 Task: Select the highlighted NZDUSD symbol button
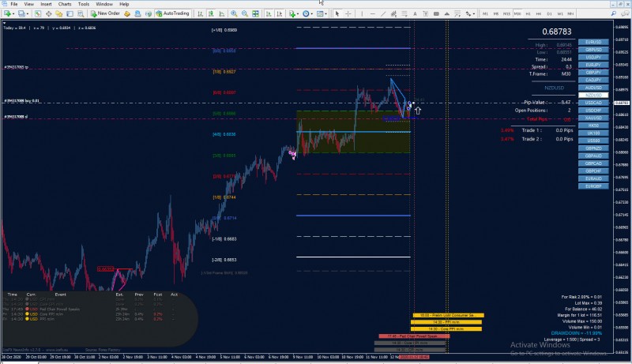593,95
